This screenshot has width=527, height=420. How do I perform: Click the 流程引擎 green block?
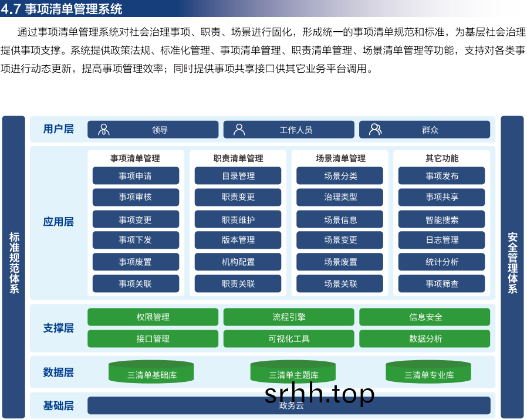pyautogui.click(x=289, y=317)
